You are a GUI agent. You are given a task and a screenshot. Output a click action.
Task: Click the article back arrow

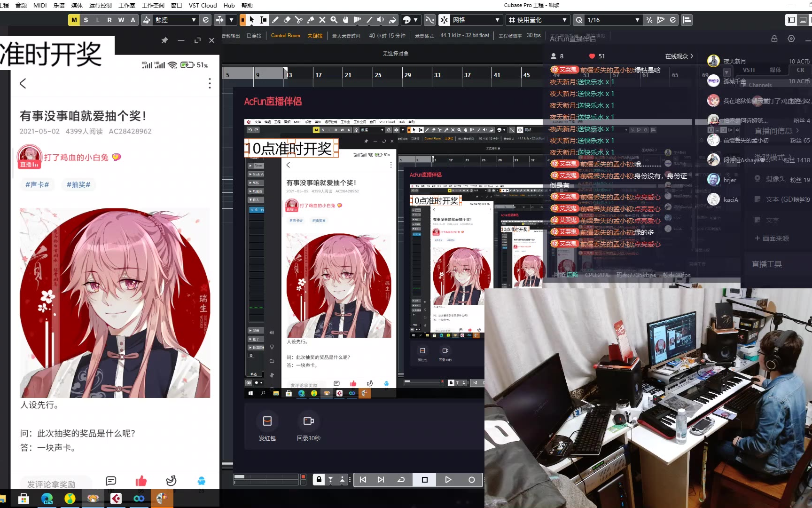tap(23, 83)
